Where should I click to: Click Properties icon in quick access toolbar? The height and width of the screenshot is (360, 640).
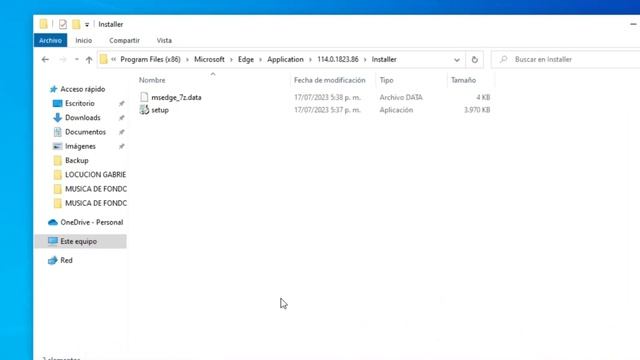pyautogui.click(x=62, y=24)
